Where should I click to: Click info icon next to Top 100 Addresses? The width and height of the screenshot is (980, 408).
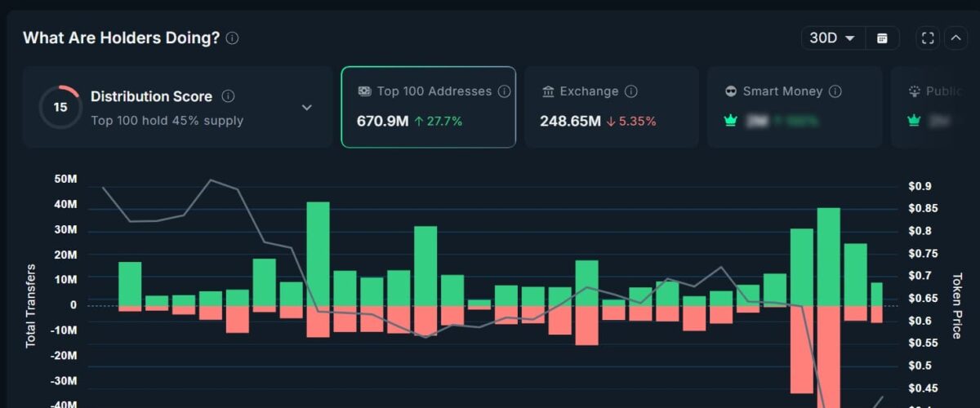(505, 91)
